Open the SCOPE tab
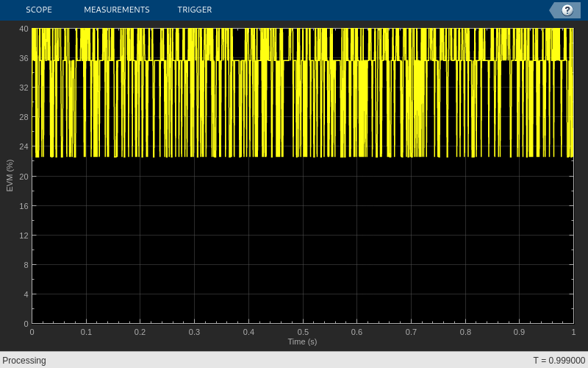The image size is (588, 368). click(x=39, y=10)
